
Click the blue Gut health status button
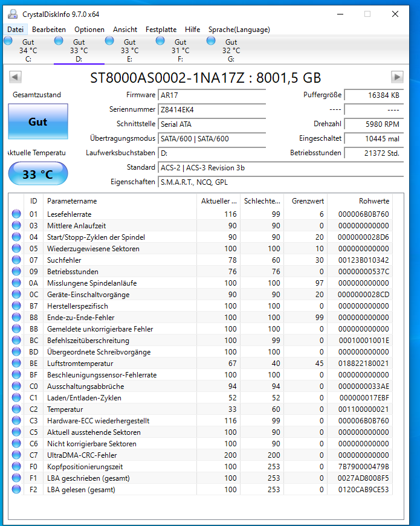coord(38,121)
